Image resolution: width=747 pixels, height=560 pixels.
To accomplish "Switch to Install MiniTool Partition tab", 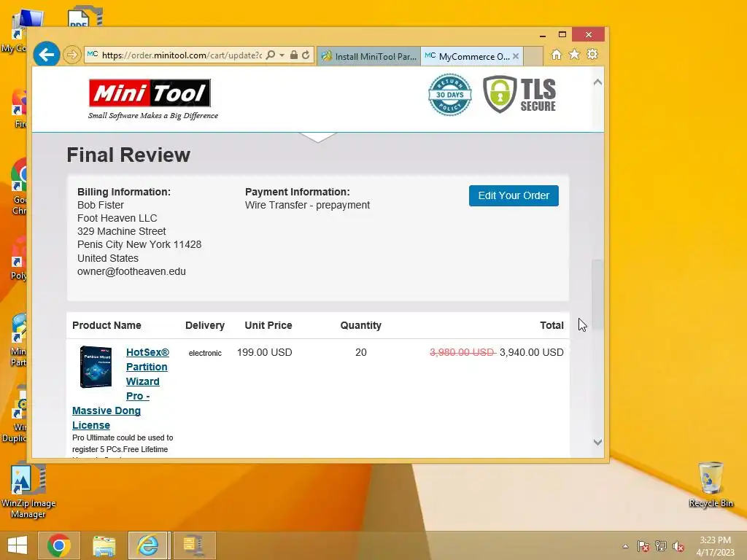I will 368,56.
